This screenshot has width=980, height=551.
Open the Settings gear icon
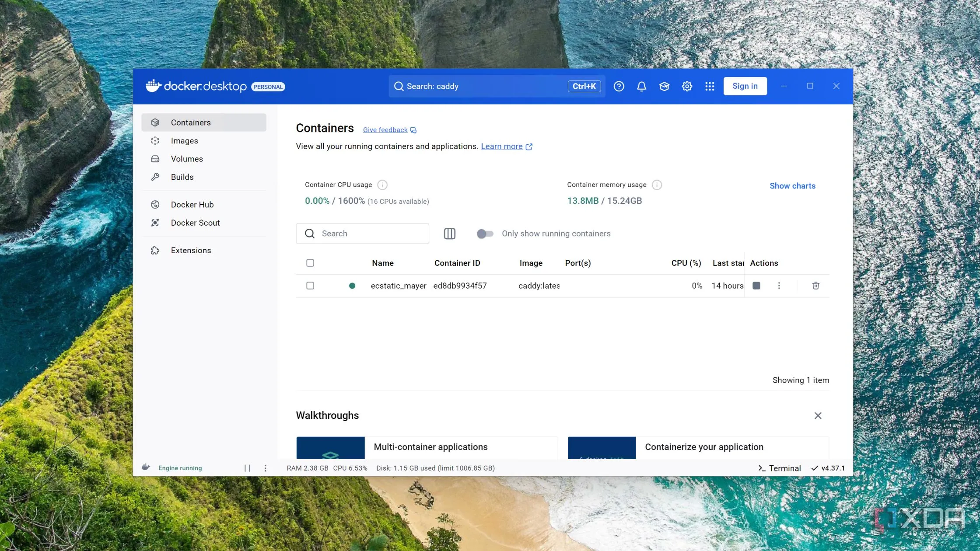(687, 86)
